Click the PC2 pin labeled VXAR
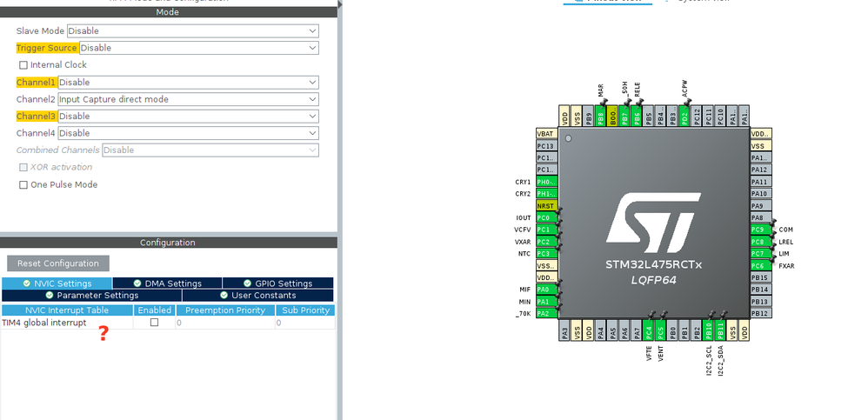Screen dimensions: 868x420 (x=546, y=242)
